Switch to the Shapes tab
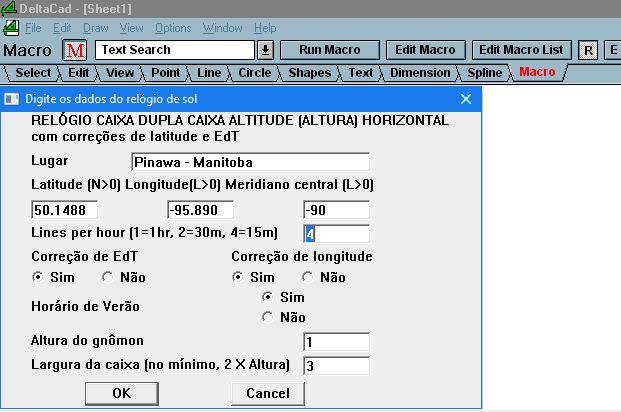The image size is (621, 412). [309, 73]
